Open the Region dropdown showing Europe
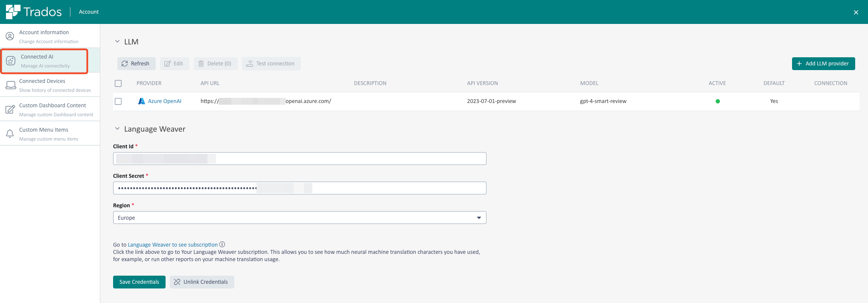868x303 pixels. (299, 218)
